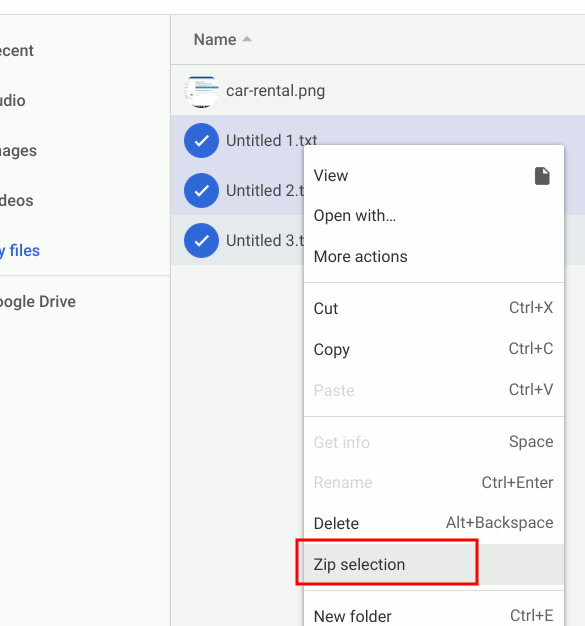The height and width of the screenshot is (626, 585).
Task: Choose Copy from the context menu
Action: [434, 349]
